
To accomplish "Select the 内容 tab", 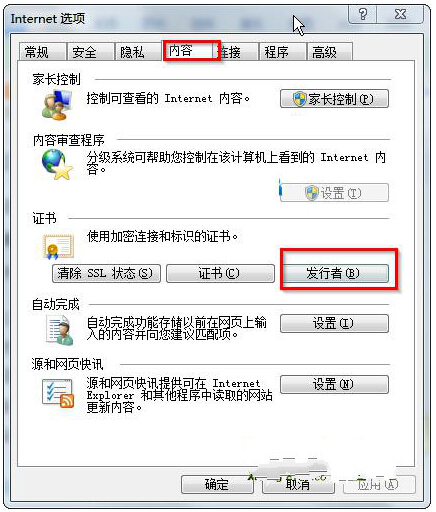I will [191, 50].
